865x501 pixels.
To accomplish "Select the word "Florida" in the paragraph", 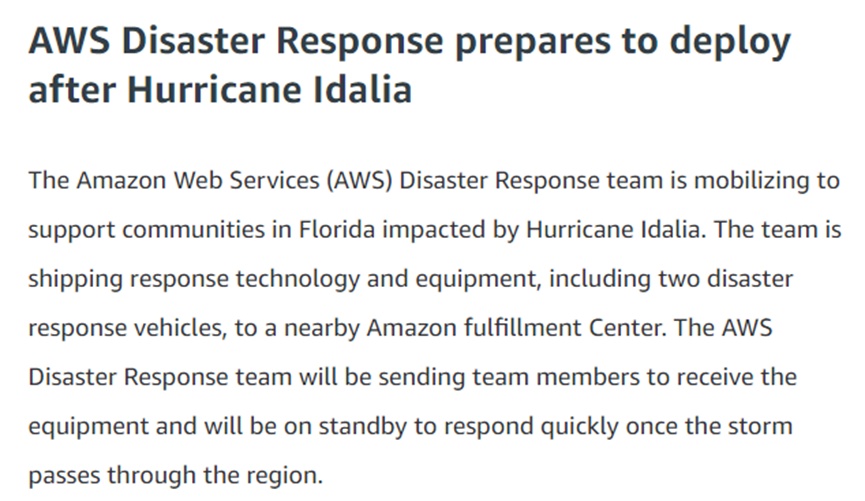I will [337, 229].
